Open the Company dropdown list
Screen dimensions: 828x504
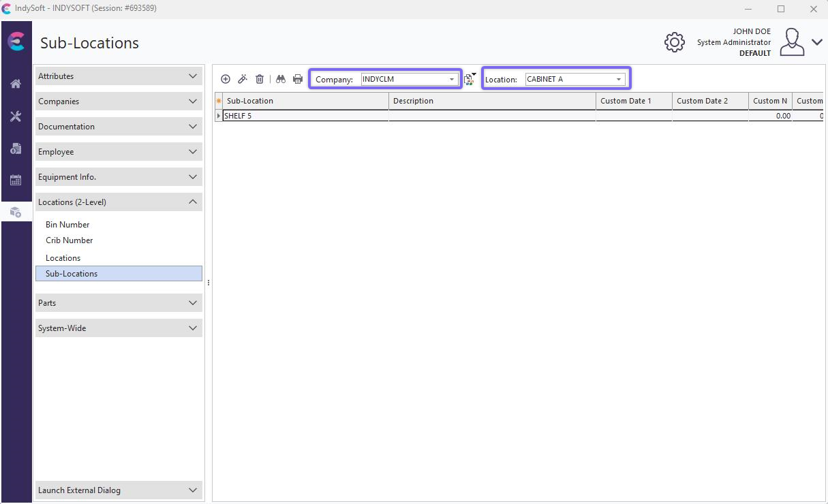coord(451,80)
